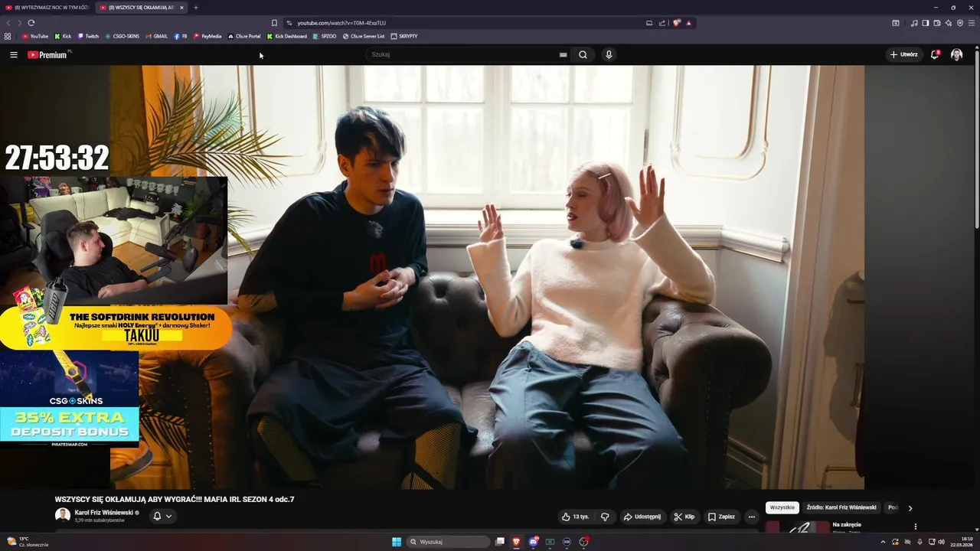Open the PayMedia bookmark
The width and height of the screenshot is (980, 551).
click(x=207, y=36)
